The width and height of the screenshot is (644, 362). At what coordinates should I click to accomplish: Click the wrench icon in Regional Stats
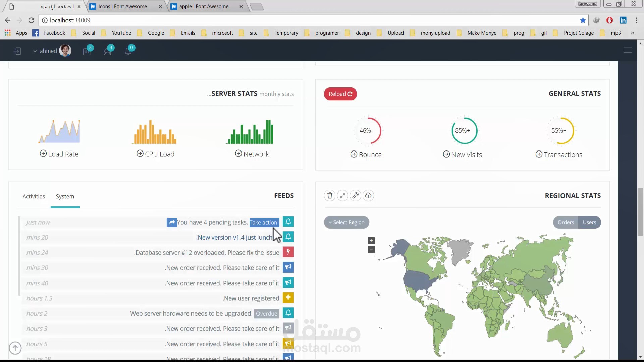(x=356, y=195)
